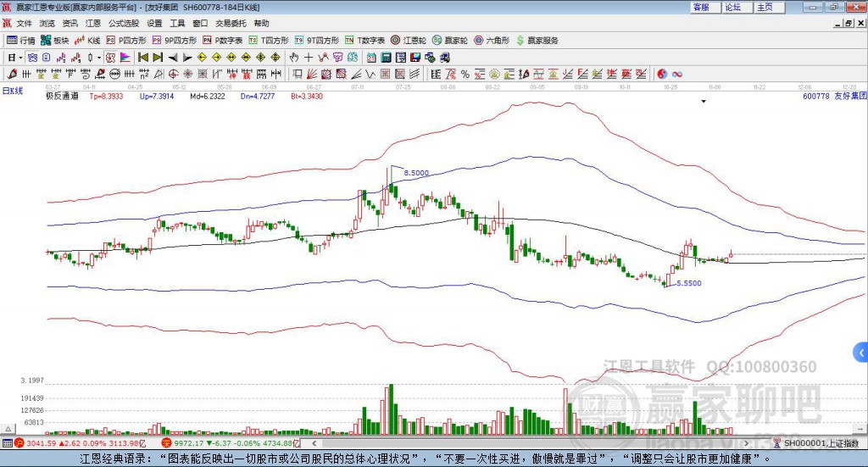The image size is (868, 467).
Task: Open the T数字表 tool
Action: tap(364, 41)
